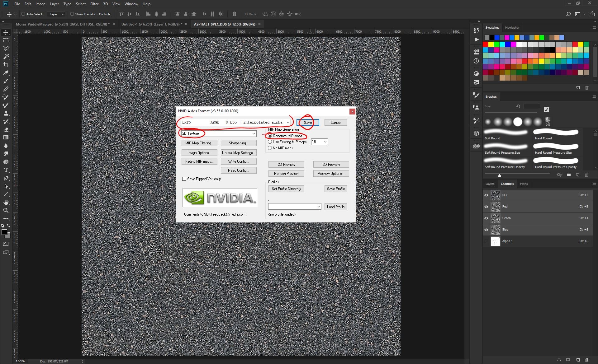The image size is (598, 364).
Task: Select the Alpha 1 channel thumbnail
Action: (495, 241)
